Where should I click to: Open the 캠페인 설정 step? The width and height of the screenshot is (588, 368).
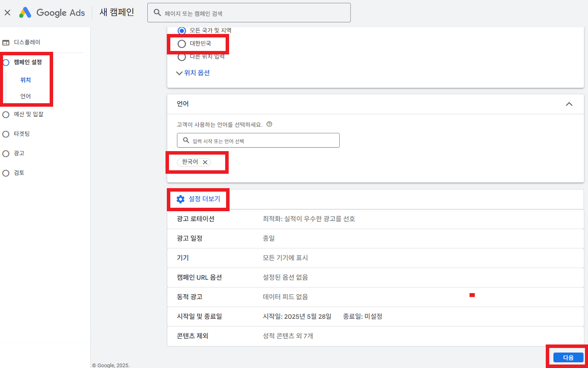28,62
